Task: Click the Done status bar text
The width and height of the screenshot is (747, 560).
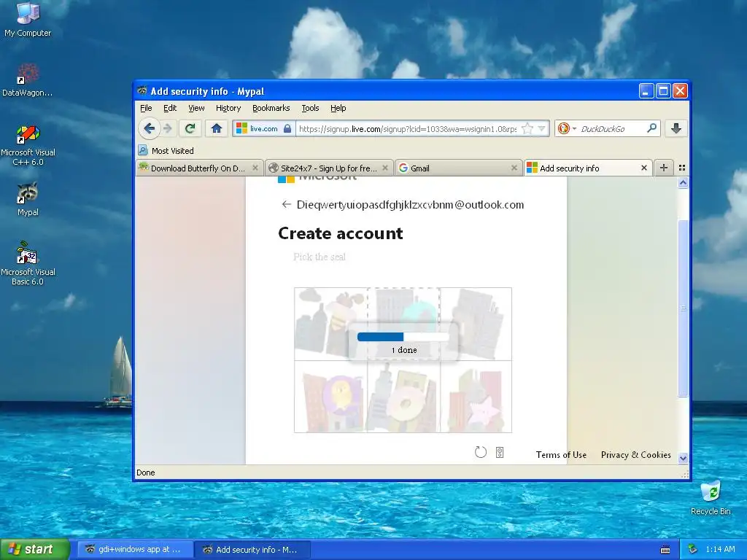Action: point(146,472)
